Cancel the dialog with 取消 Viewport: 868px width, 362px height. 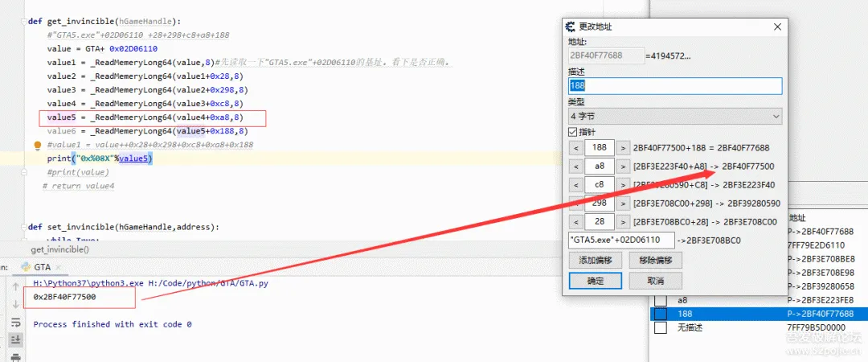pos(656,281)
